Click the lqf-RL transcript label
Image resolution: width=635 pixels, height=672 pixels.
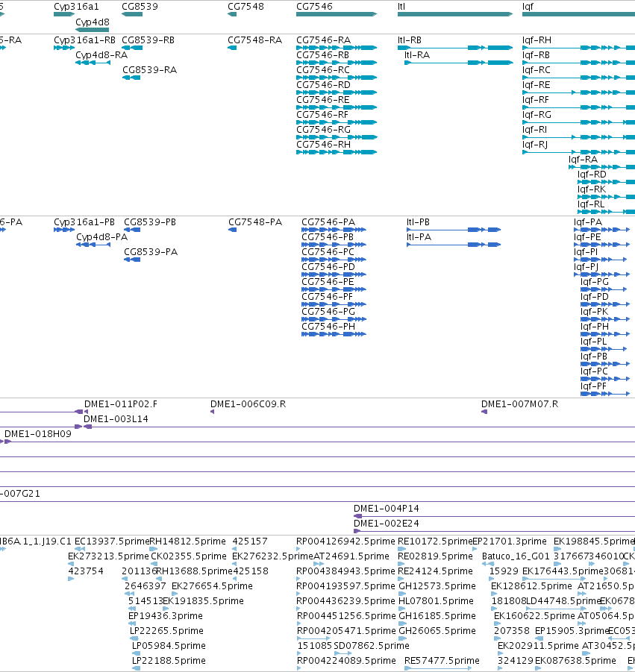coord(591,204)
